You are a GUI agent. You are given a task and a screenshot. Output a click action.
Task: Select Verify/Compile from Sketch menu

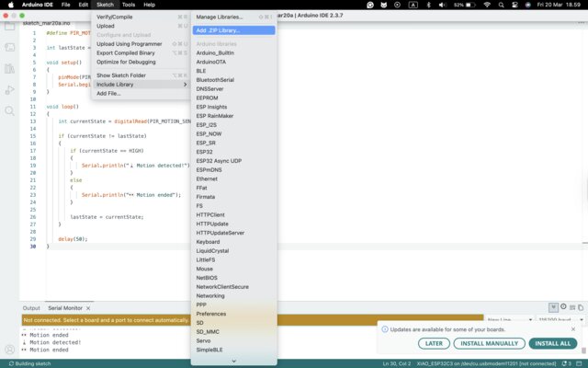point(141,17)
